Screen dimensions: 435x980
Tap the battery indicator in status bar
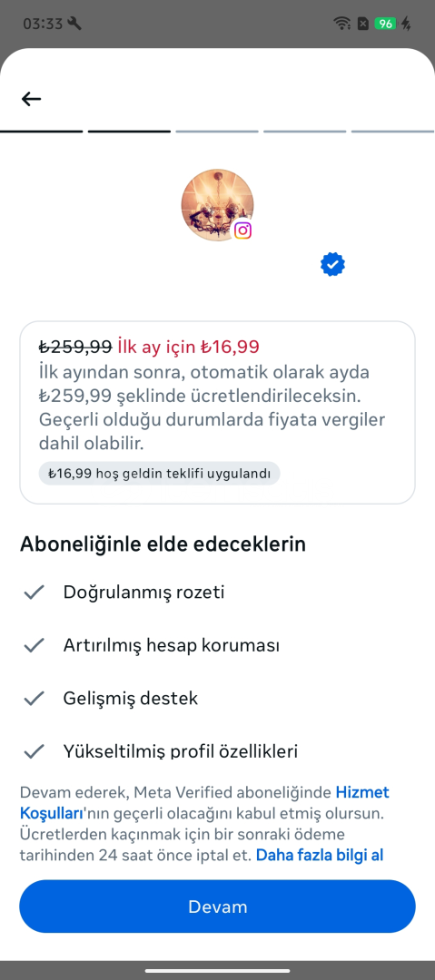coord(384,24)
